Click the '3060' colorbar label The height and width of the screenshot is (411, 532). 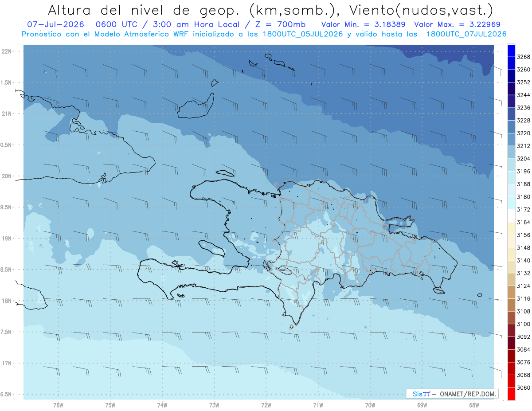[x=524, y=388]
